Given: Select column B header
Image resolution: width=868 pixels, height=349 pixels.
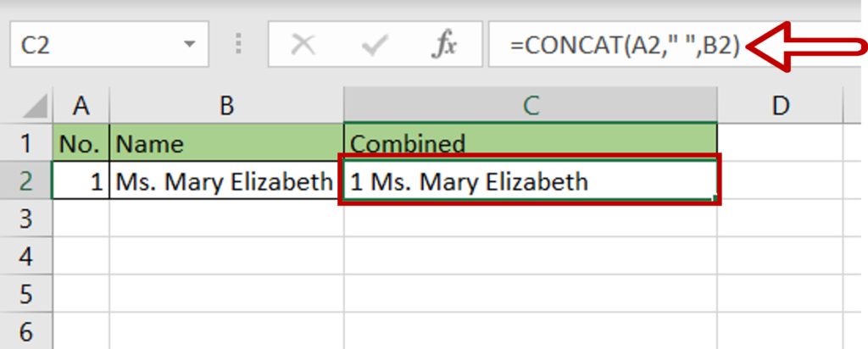Looking at the screenshot, I should tap(226, 105).
